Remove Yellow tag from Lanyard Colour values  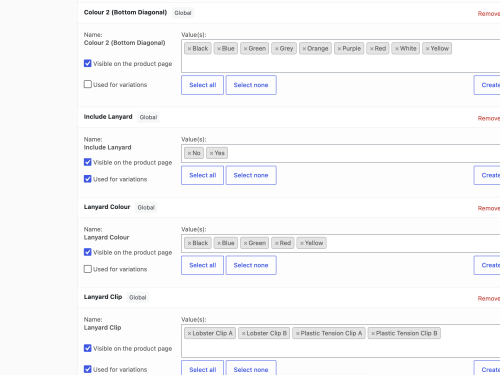(302, 243)
